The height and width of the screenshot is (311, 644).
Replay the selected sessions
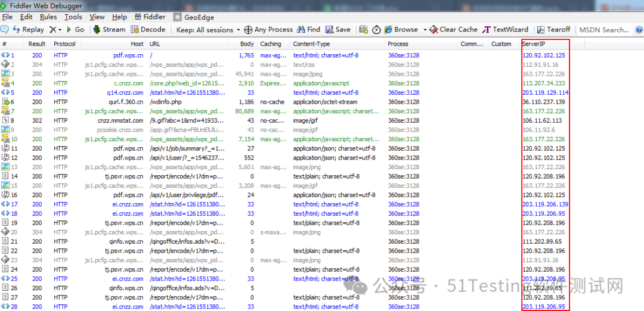29,30
